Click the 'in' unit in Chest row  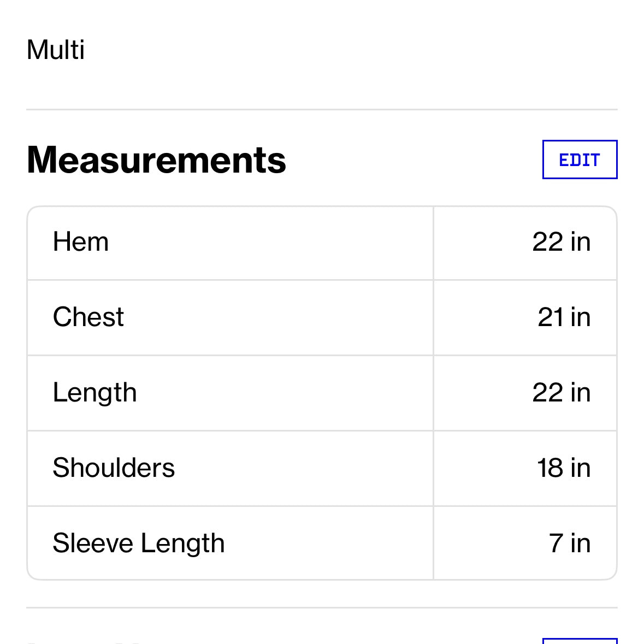580,317
